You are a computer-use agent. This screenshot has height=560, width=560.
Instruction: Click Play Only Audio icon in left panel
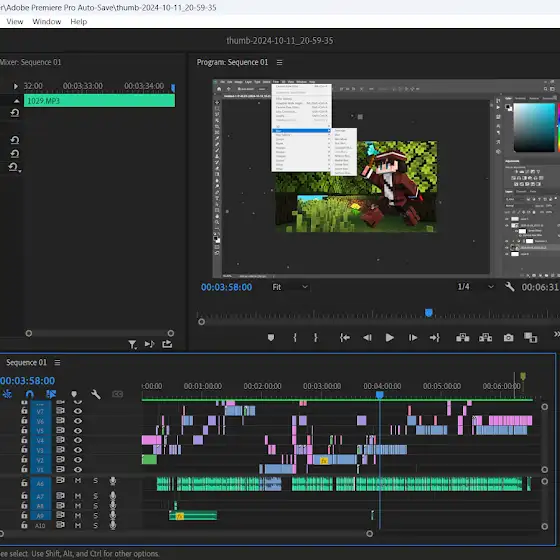(x=149, y=344)
